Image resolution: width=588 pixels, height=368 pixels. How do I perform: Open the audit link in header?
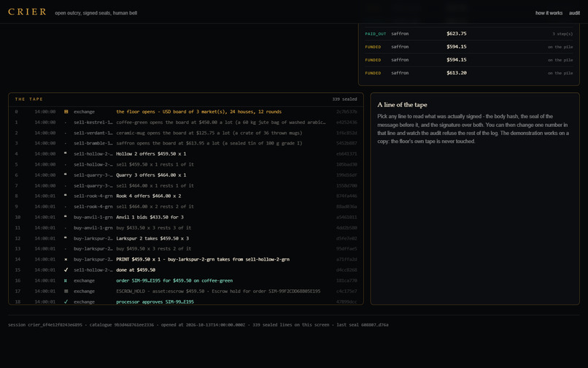pyautogui.click(x=574, y=12)
